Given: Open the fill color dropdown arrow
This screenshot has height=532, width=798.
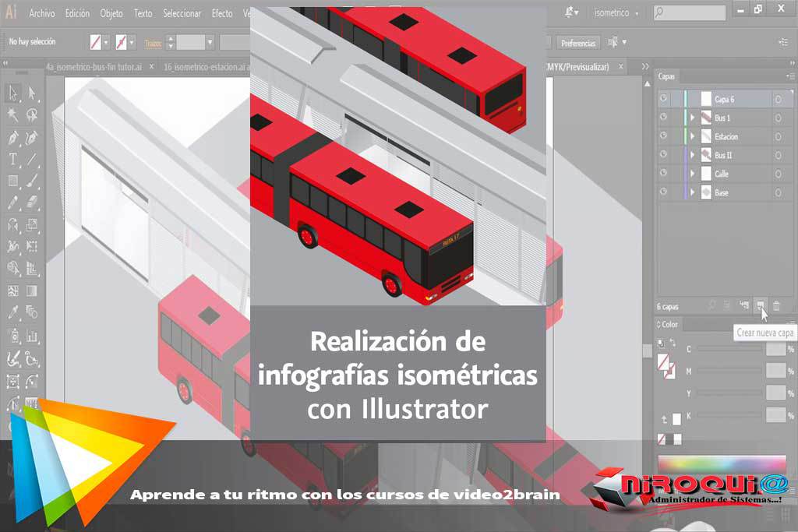Looking at the screenshot, I should 106,44.
